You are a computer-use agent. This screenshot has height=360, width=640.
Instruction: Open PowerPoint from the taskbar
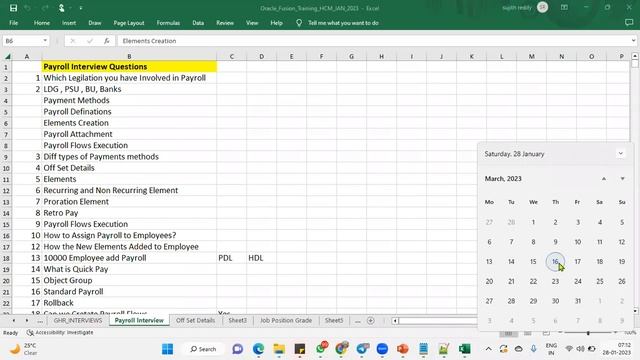[x=402, y=349]
